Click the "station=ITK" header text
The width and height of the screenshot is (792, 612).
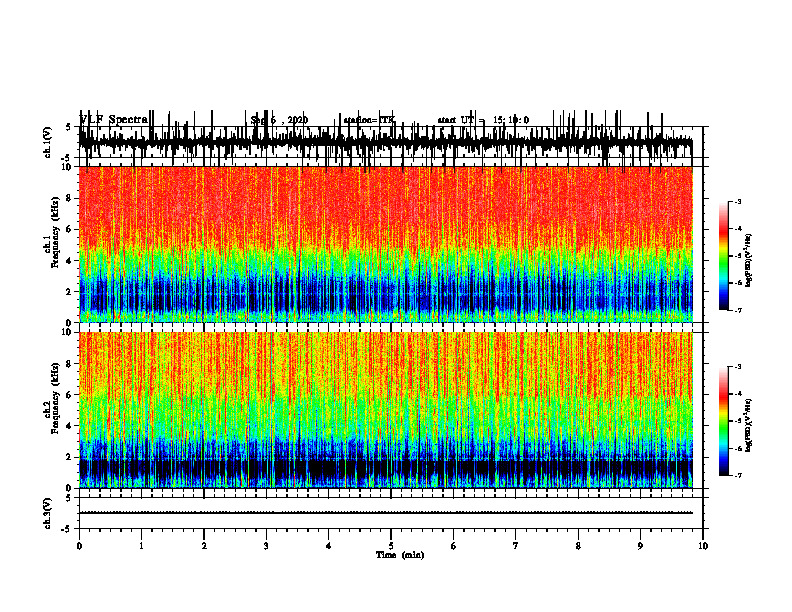click(369, 120)
